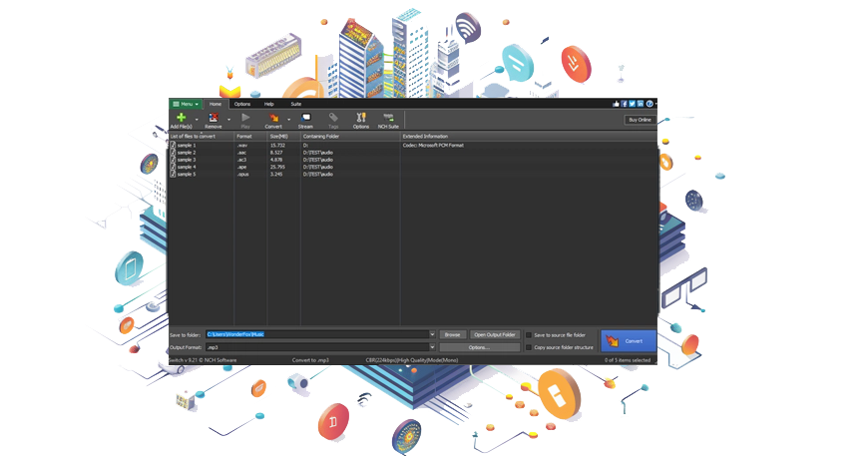868x456 pixels.
Task: Sort by the Format column header
Action: (251, 136)
